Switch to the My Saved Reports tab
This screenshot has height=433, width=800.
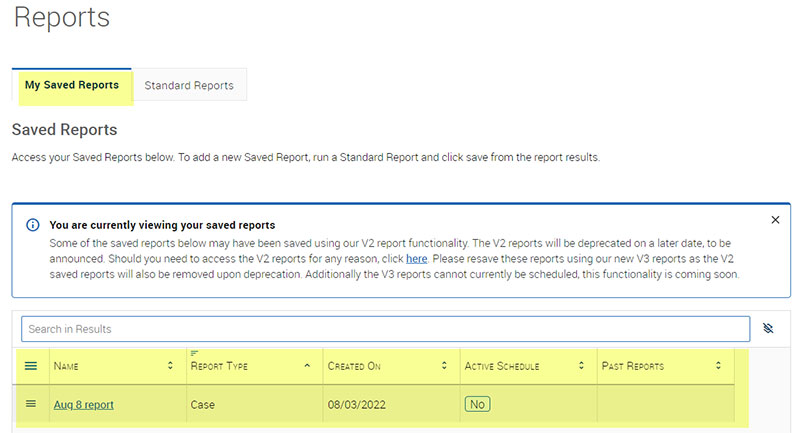(x=73, y=85)
